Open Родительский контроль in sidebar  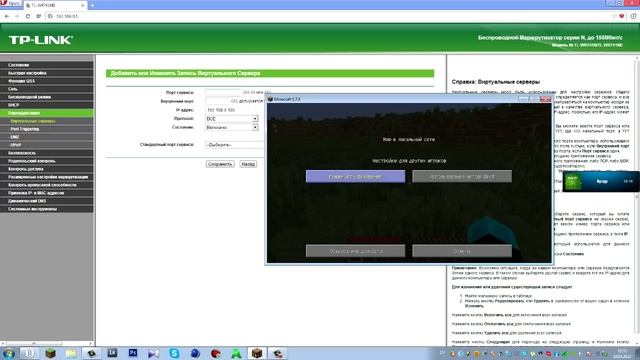pyautogui.click(x=47, y=161)
